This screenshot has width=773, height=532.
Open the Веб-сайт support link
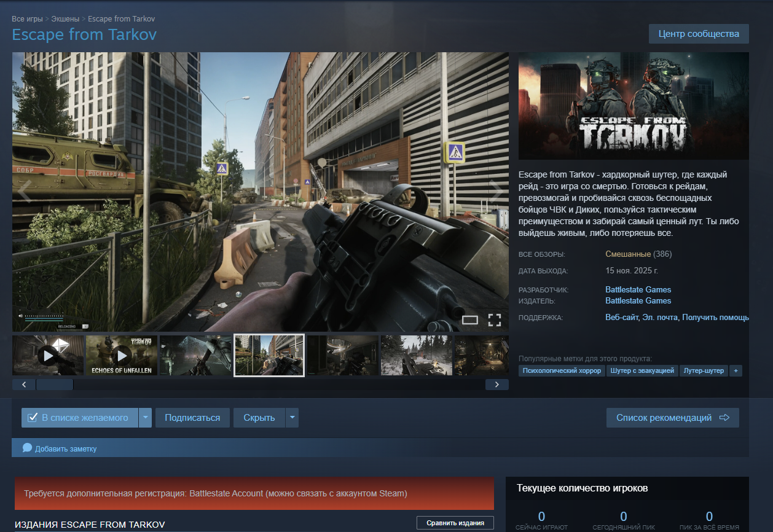(621, 318)
